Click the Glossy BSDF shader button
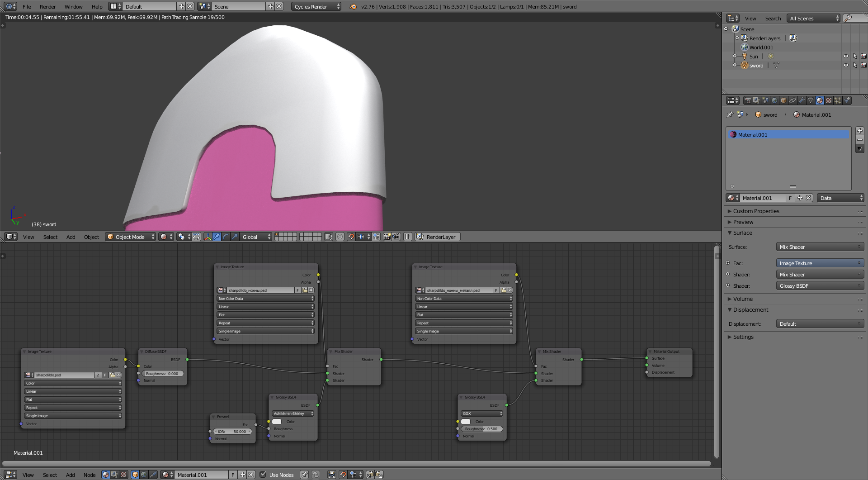 pos(819,286)
